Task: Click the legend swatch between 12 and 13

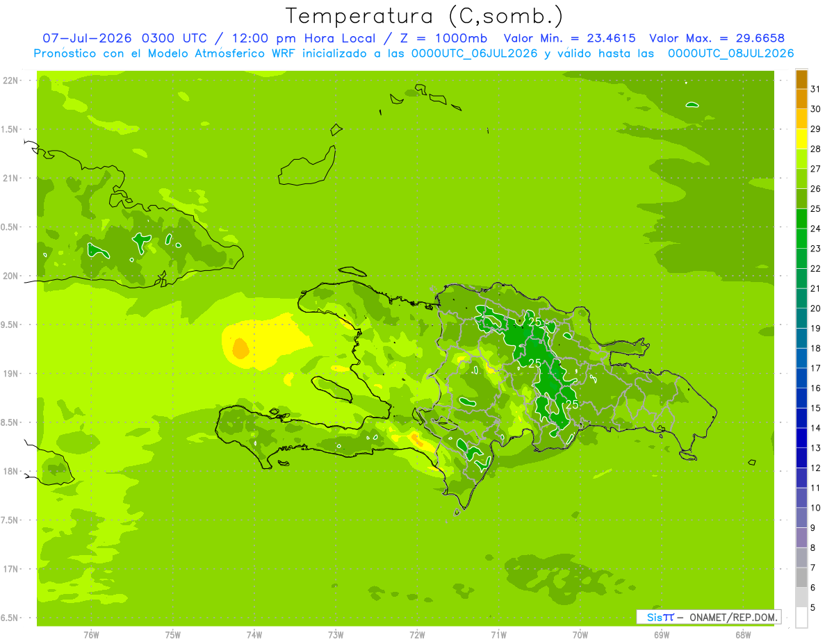Action: click(801, 458)
